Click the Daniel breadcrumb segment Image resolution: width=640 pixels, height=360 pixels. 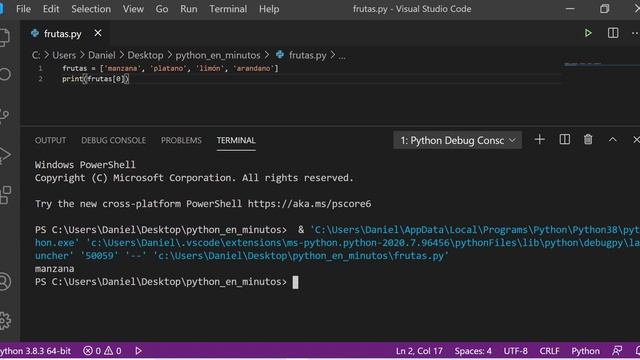click(102, 55)
